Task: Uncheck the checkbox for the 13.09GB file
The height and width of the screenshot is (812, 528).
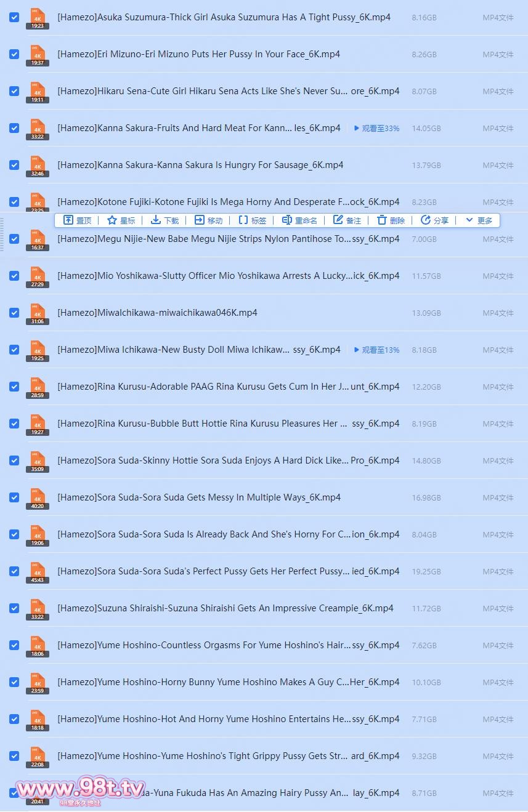Action: click(14, 313)
